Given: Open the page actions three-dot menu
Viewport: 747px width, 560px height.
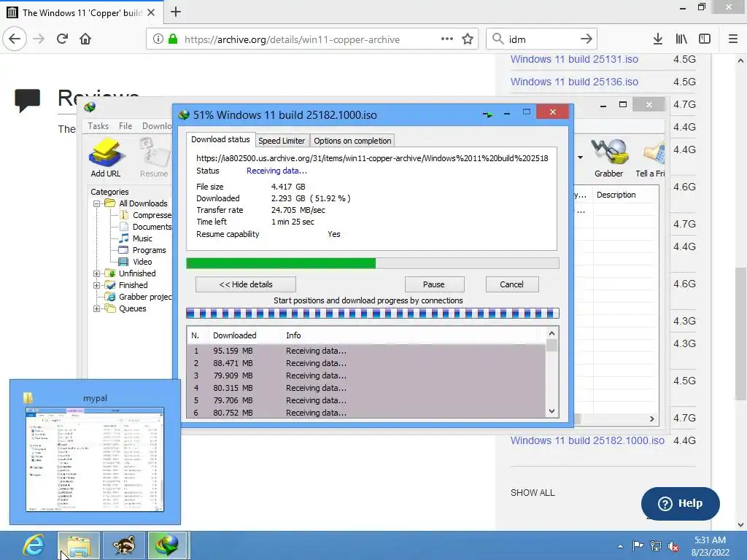Looking at the screenshot, I should tap(447, 39).
